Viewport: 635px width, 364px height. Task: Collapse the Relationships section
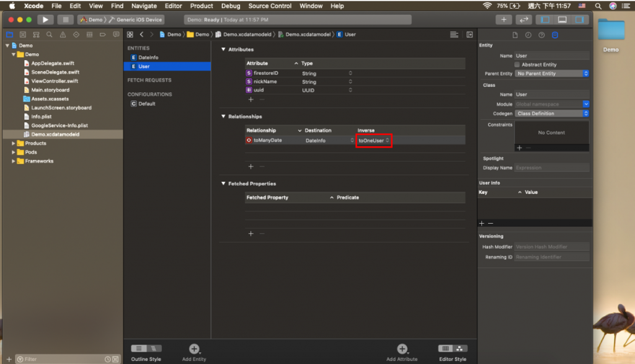pos(223,116)
